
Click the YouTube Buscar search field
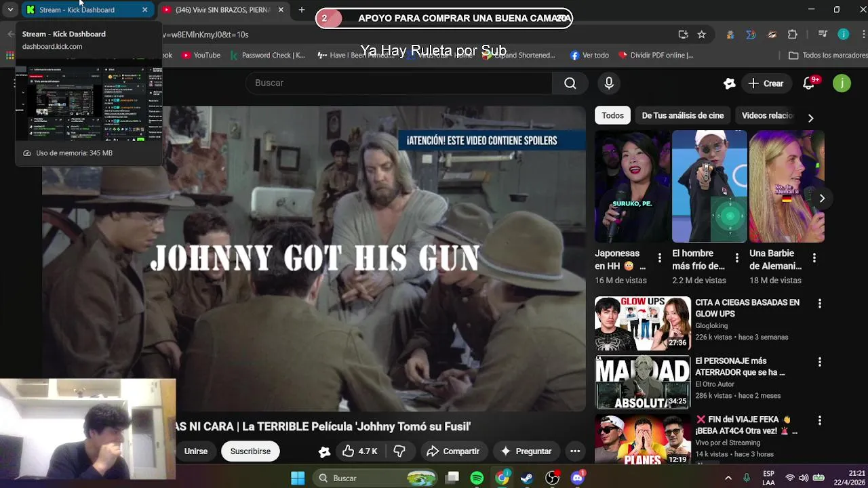[400, 83]
